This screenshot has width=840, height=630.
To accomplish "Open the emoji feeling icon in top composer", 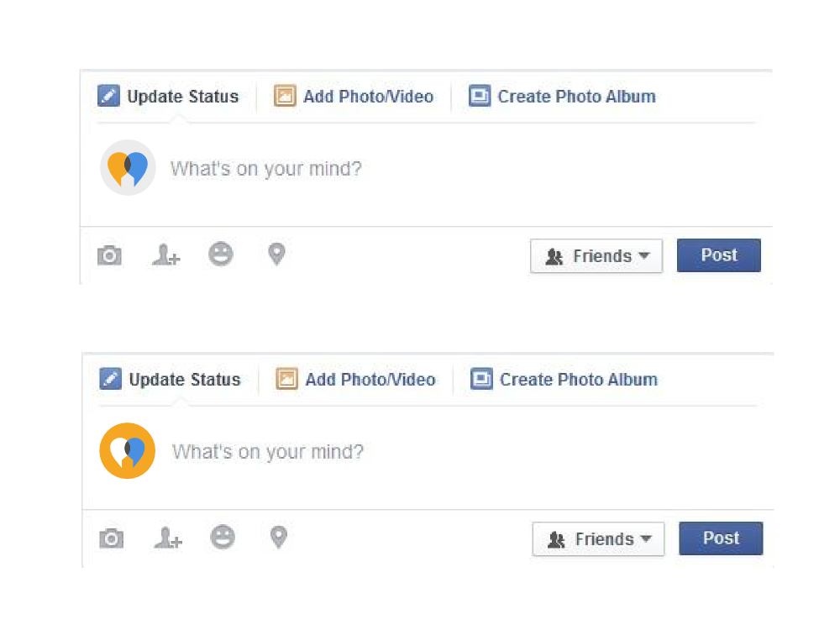I will point(221,254).
